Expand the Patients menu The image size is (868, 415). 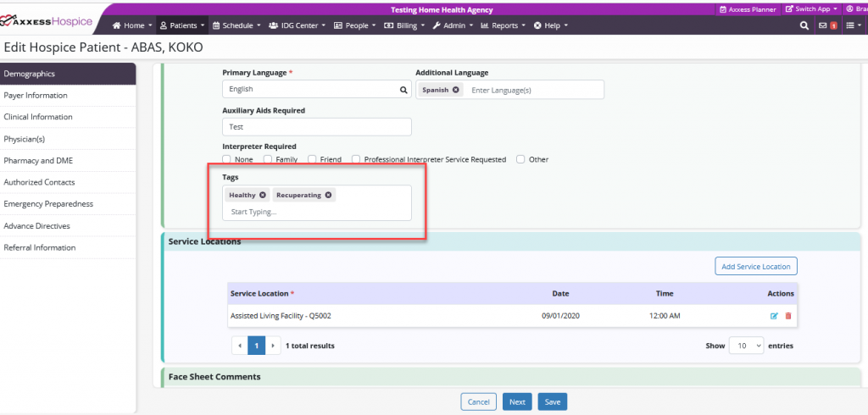click(182, 25)
